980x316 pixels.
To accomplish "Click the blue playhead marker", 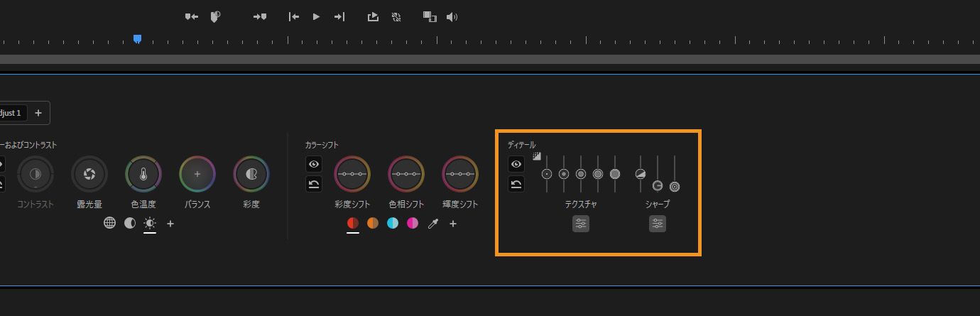I will pos(137,39).
